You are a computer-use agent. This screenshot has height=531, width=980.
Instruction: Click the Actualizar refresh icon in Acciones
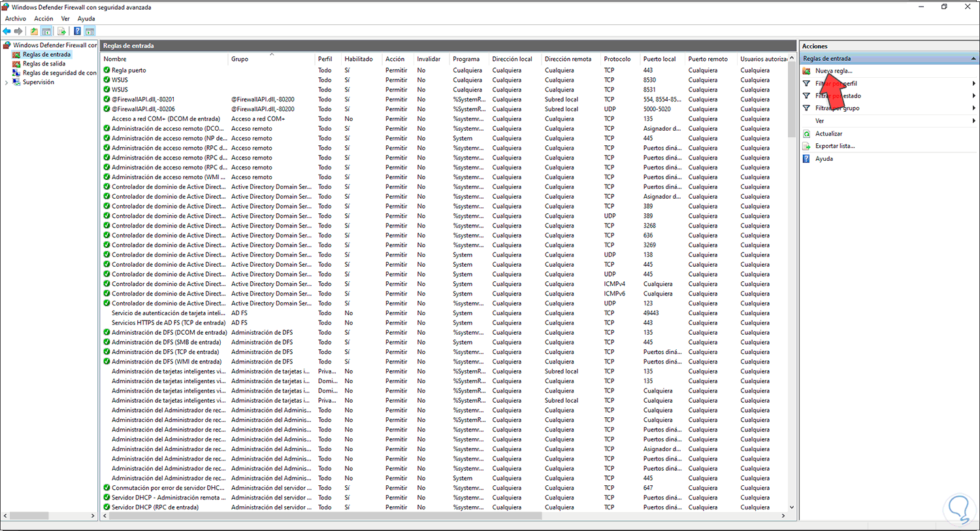pyautogui.click(x=807, y=133)
